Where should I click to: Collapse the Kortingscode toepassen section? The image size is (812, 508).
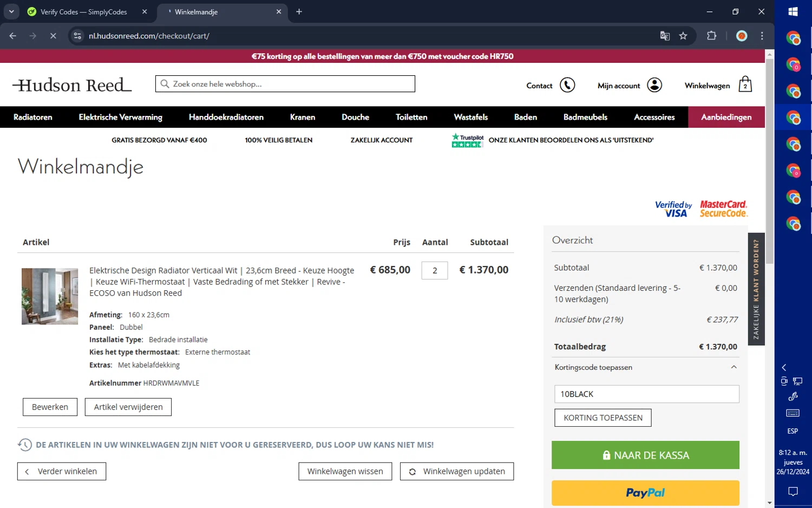[x=734, y=367]
